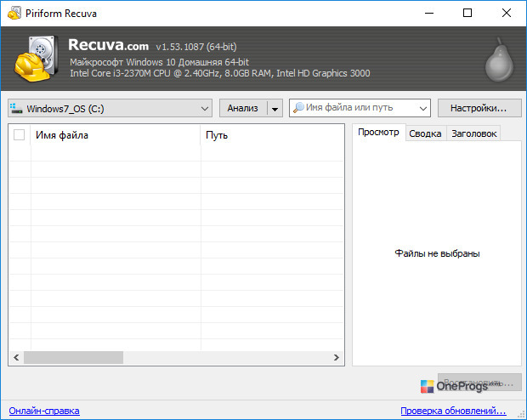Sort by the Имя файла column header
Screen dimensions: 527x420
(116, 135)
